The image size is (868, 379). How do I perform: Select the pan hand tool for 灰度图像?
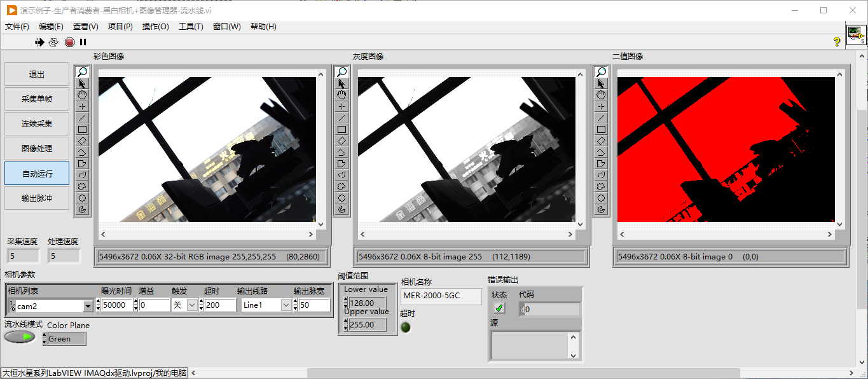tap(342, 95)
